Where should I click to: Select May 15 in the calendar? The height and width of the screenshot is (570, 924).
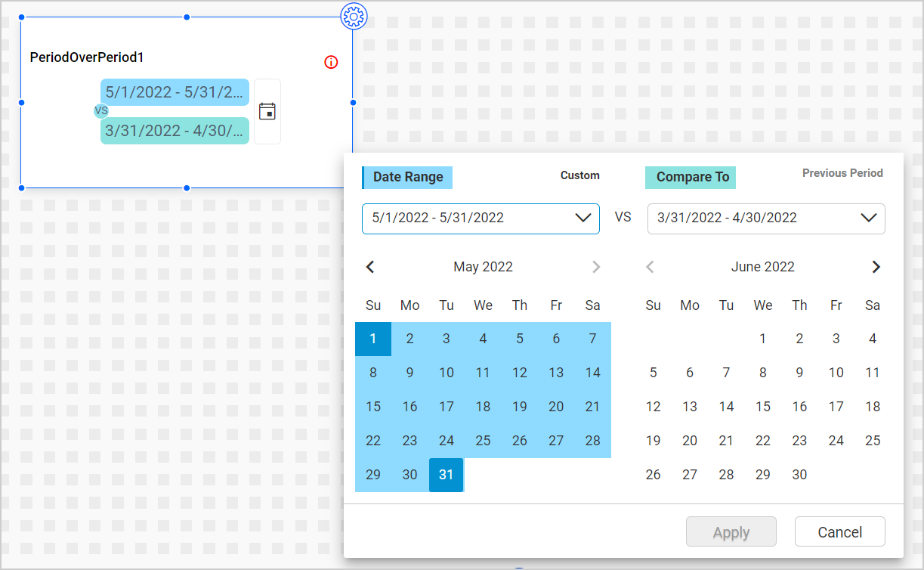(373, 406)
